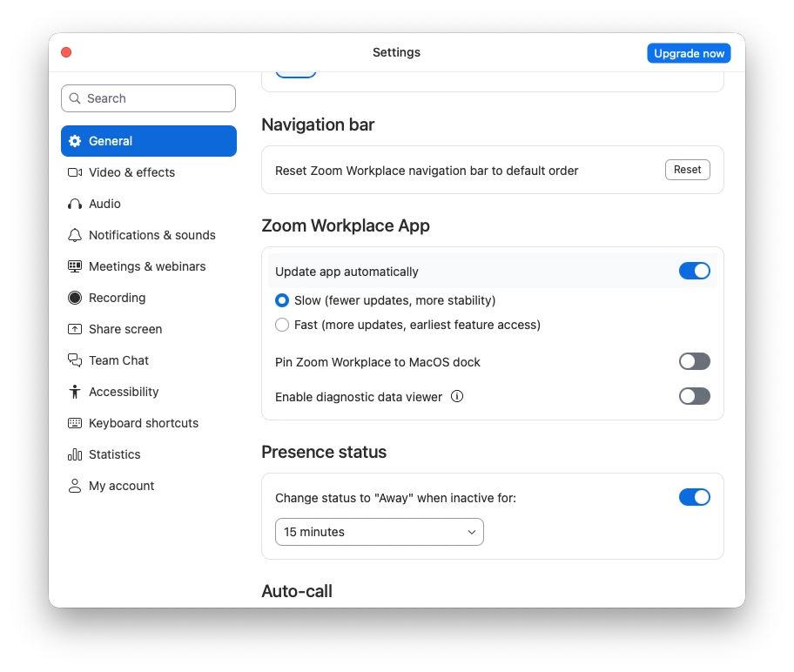This screenshot has height=672, width=794.
Task: Open Video & effects settings
Action: 149,172
